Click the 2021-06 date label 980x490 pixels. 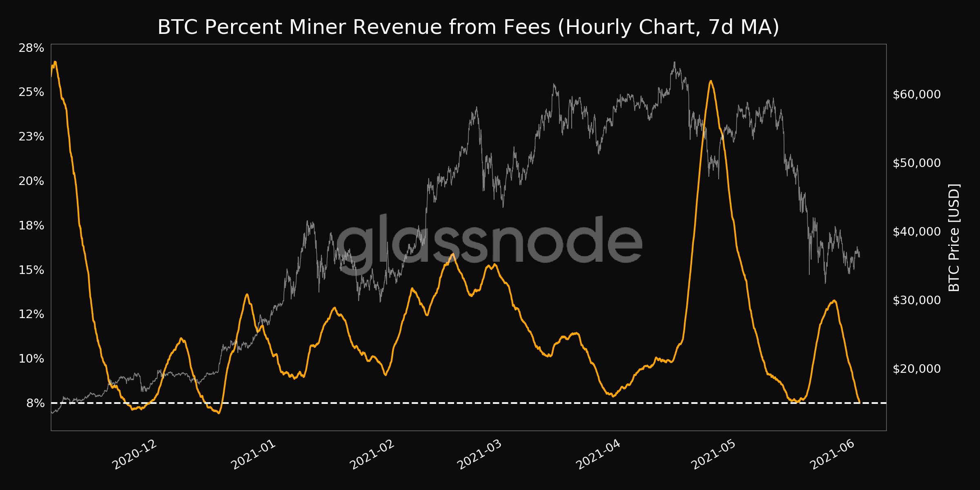point(832,455)
